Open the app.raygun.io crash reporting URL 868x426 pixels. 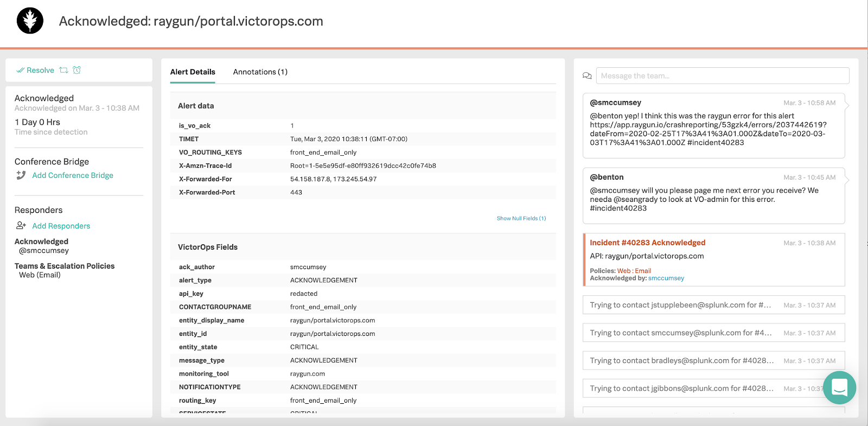point(708,133)
